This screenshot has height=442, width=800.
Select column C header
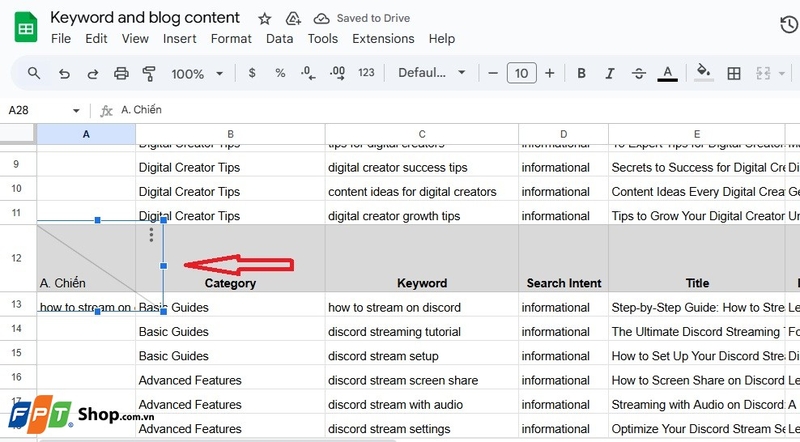tap(422, 134)
